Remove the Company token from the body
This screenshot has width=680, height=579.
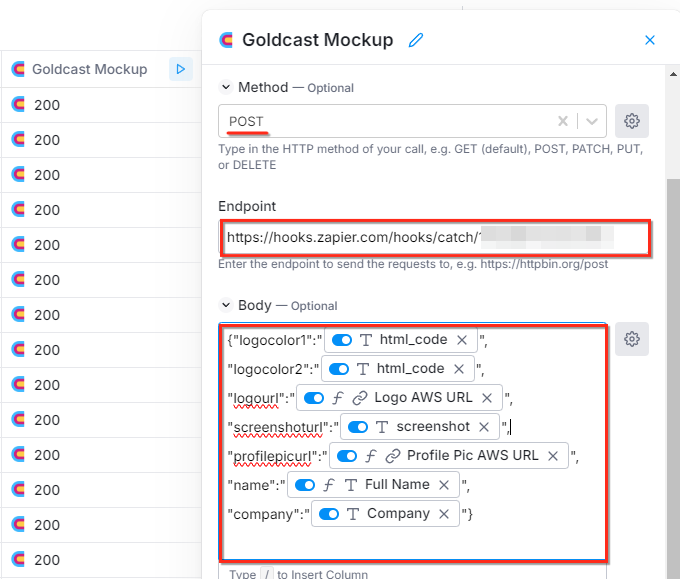[x=445, y=514]
